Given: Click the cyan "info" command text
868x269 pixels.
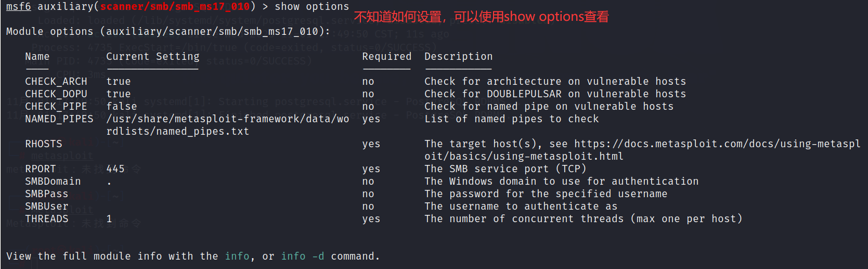Looking at the screenshot, I should point(237,257).
